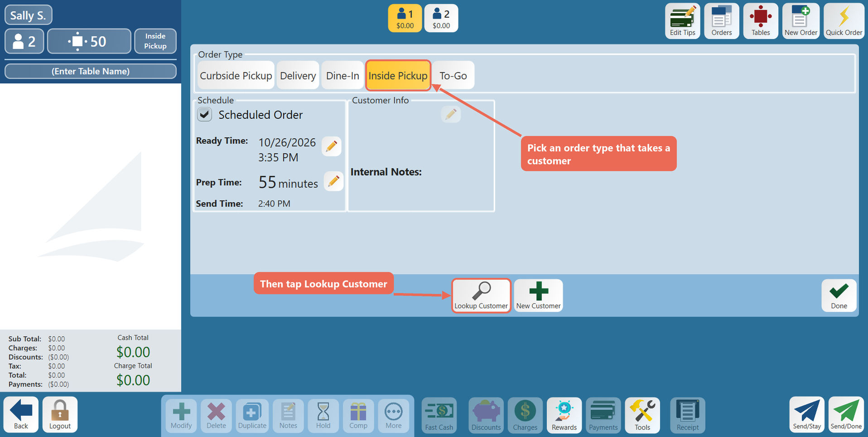868x437 pixels.
Task: Edit the Ready Time with pencil
Action: tap(332, 146)
